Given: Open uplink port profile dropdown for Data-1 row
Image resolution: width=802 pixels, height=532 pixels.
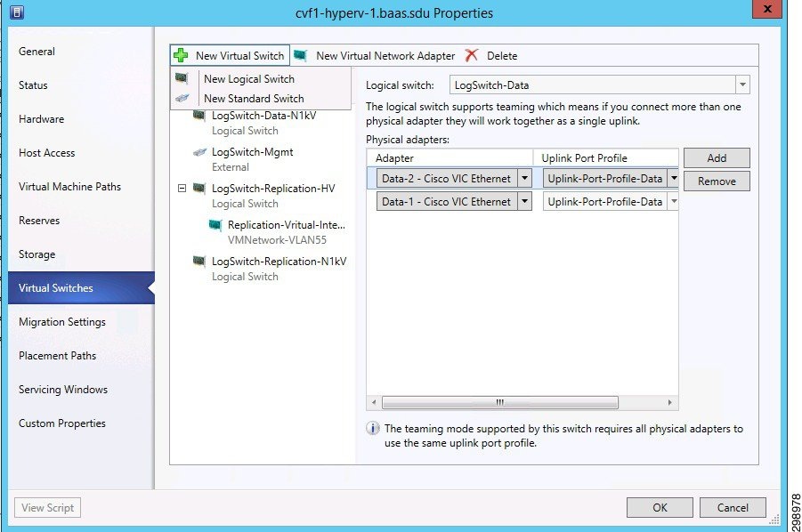Looking at the screenshot, I should click(x=674, y=201).
